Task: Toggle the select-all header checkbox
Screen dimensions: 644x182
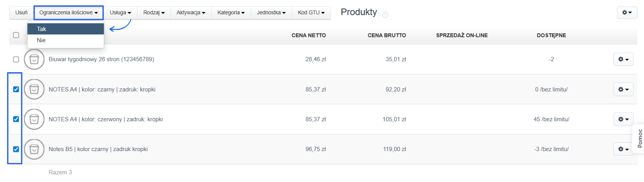Action: [16, 35]
